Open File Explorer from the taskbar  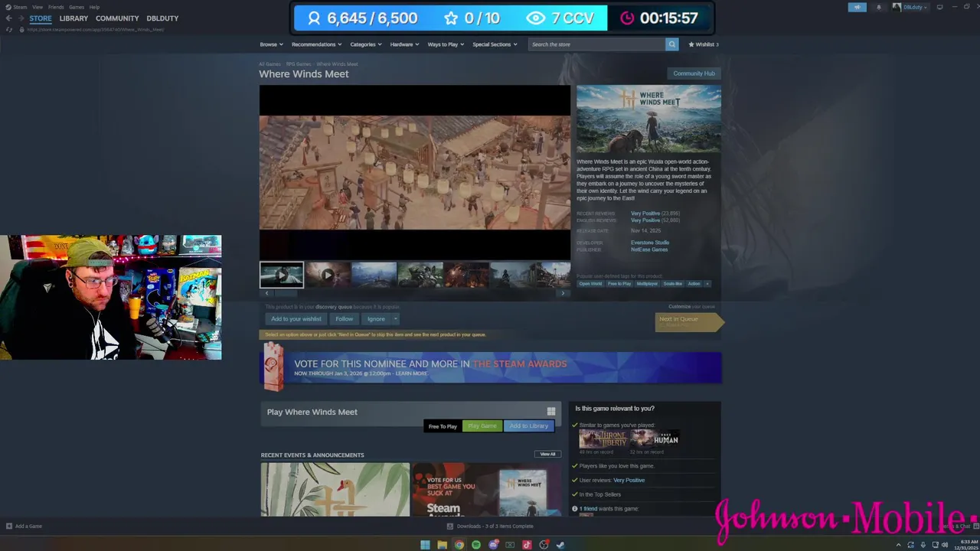(442, 545)
